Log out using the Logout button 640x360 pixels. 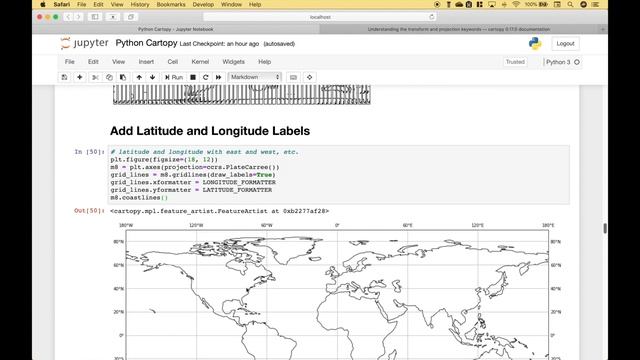565,43
